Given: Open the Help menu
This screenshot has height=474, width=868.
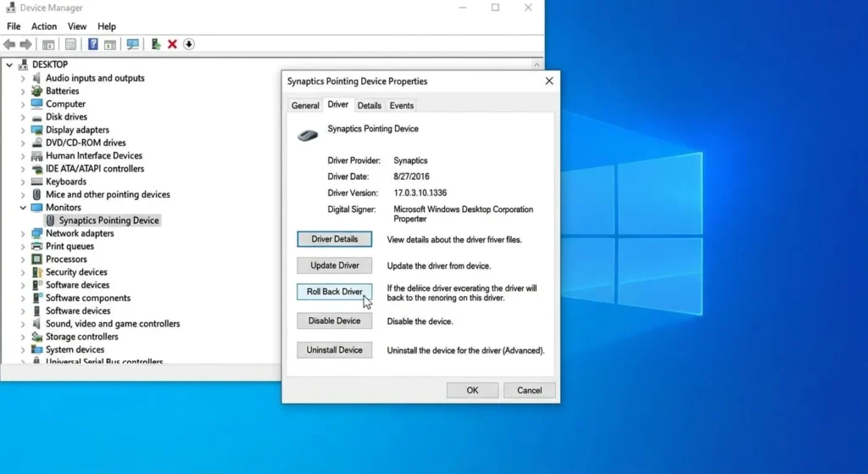Looking at the screenshot, I should [106, 26].
